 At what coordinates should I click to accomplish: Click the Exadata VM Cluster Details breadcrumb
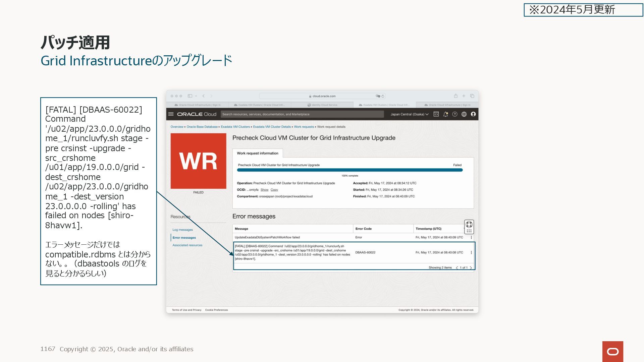[x=272, y=127]
